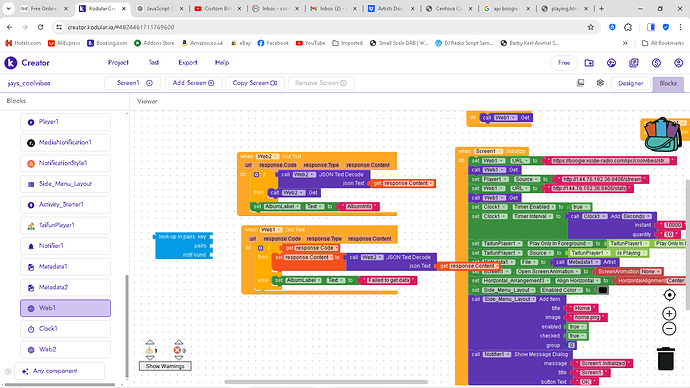Open the Export menu
The width and height of the screenshot is (690, 388).
[188, 62]
